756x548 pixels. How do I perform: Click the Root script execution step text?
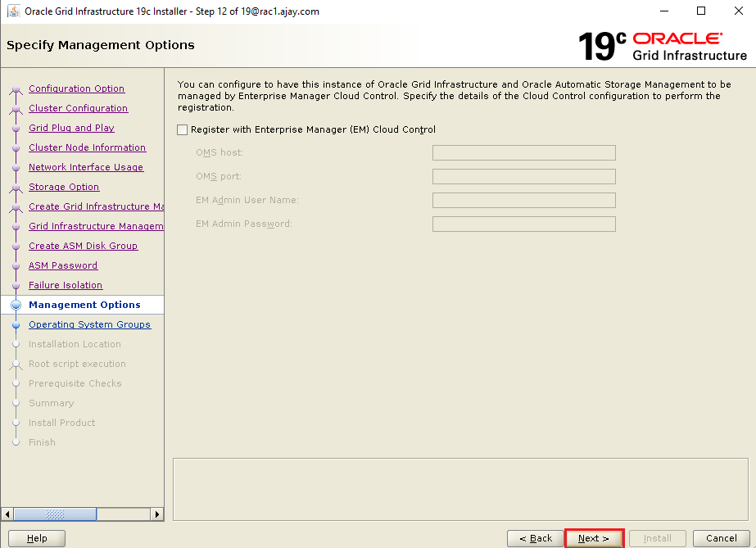coord(77,364)
